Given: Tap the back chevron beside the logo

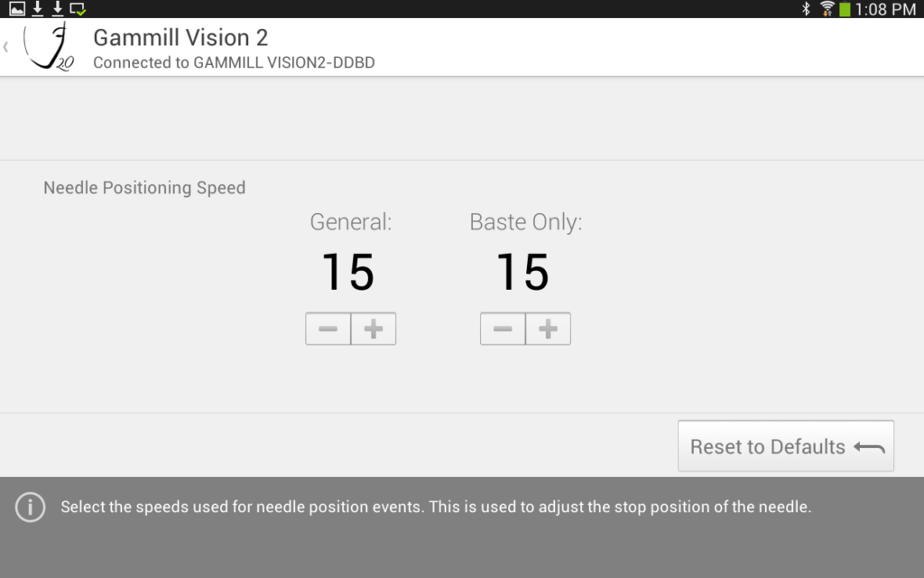Looking at the screenshot, I should pos(7,47).
